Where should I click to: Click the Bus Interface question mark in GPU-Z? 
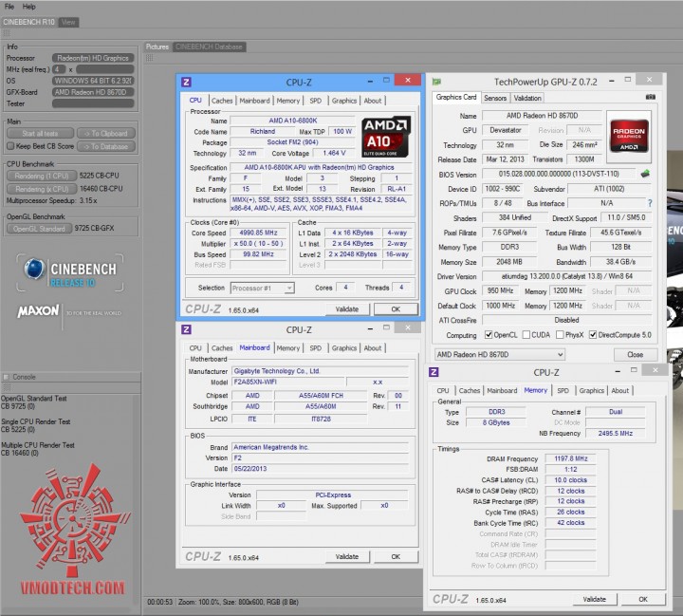coord(650,203)
